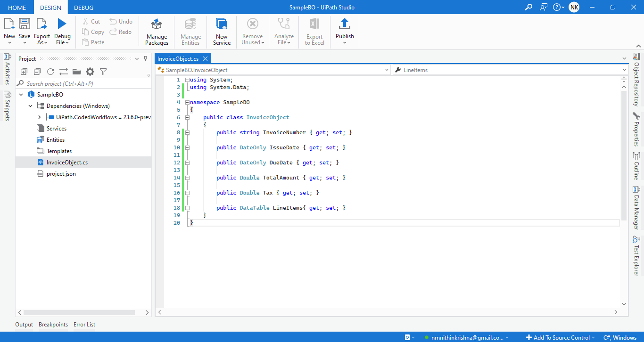Viewport: 644px width, 342px height.
Task: Click the Orchestrator icon in the status bar
Action: pos(407,337)
